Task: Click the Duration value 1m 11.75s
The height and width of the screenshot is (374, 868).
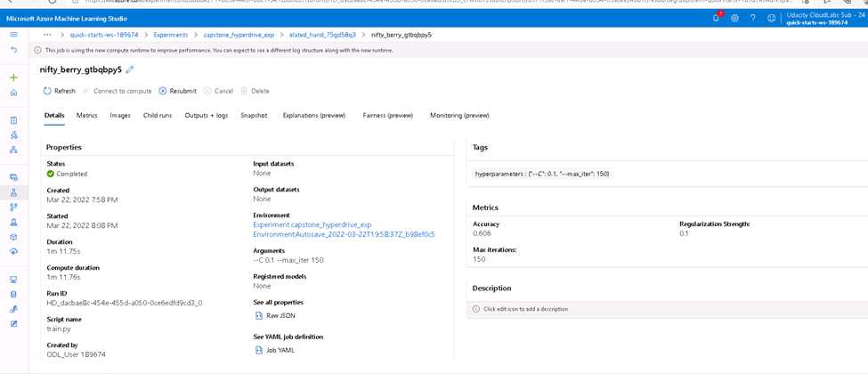Action: coord(62,251)
